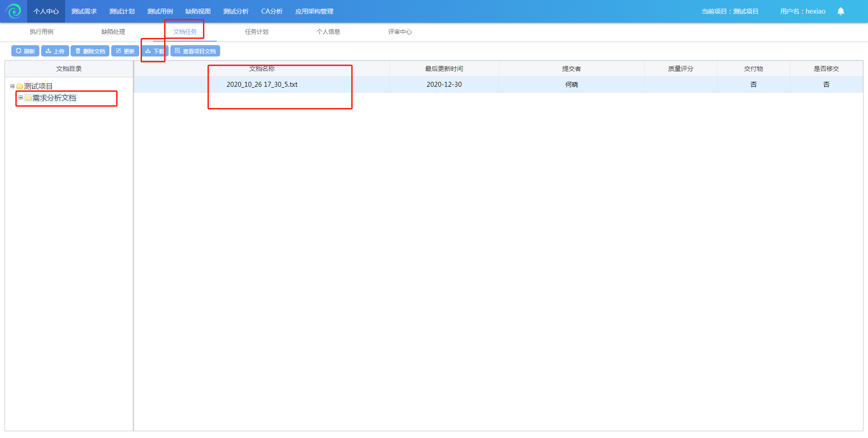Click the swirl logo in the header
868x438 pixels.
(14, 11)
